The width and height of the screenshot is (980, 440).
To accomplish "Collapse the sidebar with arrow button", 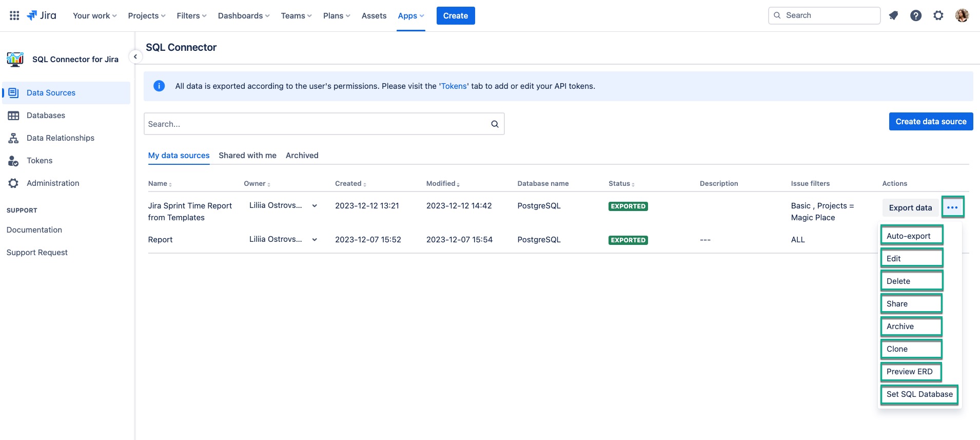I will coord(135,56).
